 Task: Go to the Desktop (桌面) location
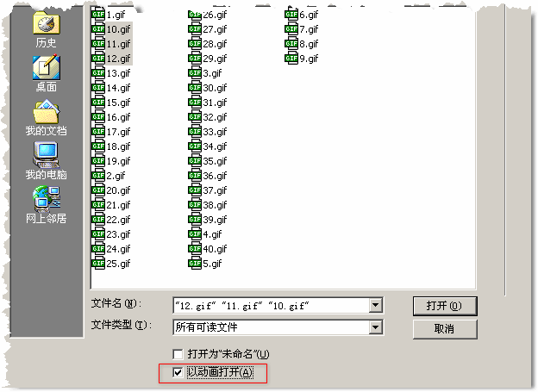click(47, 73)
